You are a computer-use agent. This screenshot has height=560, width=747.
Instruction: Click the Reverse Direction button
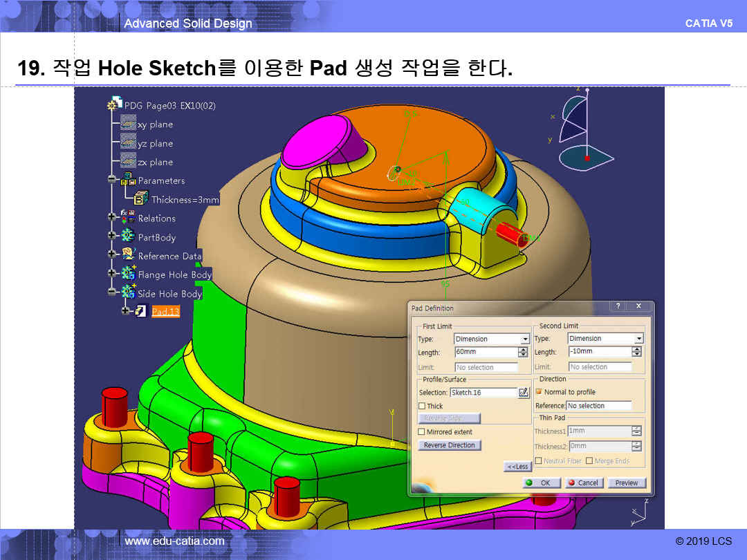coord(450,445)
